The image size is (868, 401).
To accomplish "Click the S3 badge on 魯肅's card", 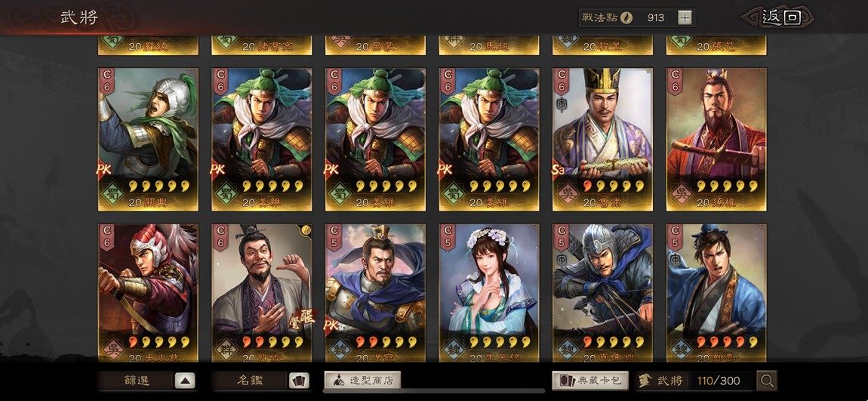I will tap(558, 170).
